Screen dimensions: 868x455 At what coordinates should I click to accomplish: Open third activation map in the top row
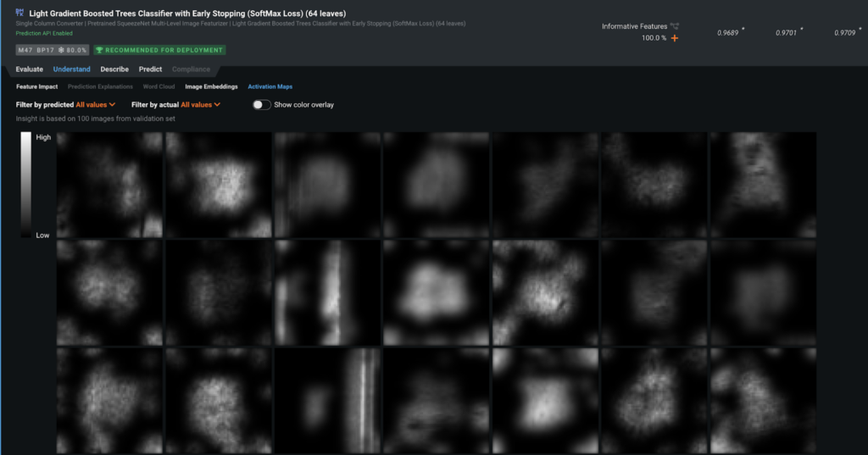(328, 185)
